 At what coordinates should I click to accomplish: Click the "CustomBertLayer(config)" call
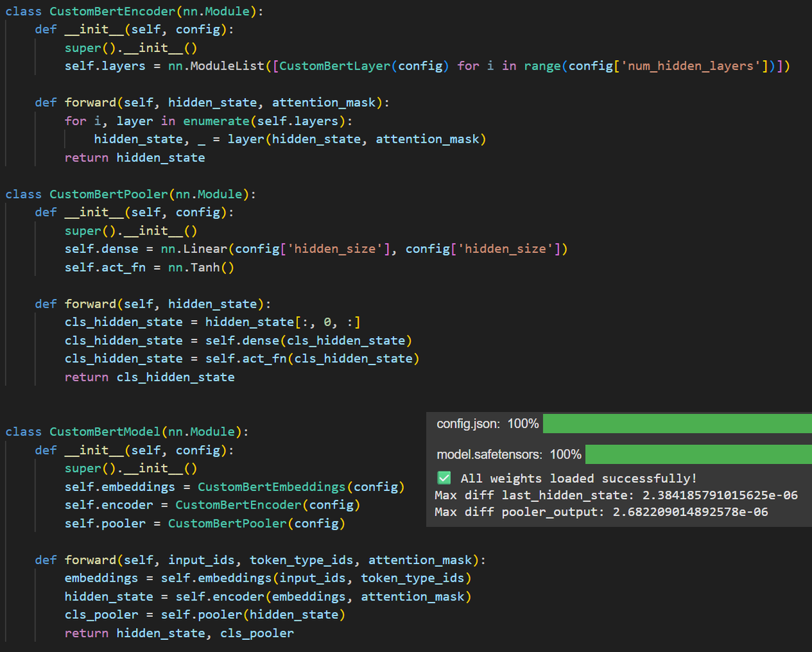pyautogui.click(x=364, y=66)
